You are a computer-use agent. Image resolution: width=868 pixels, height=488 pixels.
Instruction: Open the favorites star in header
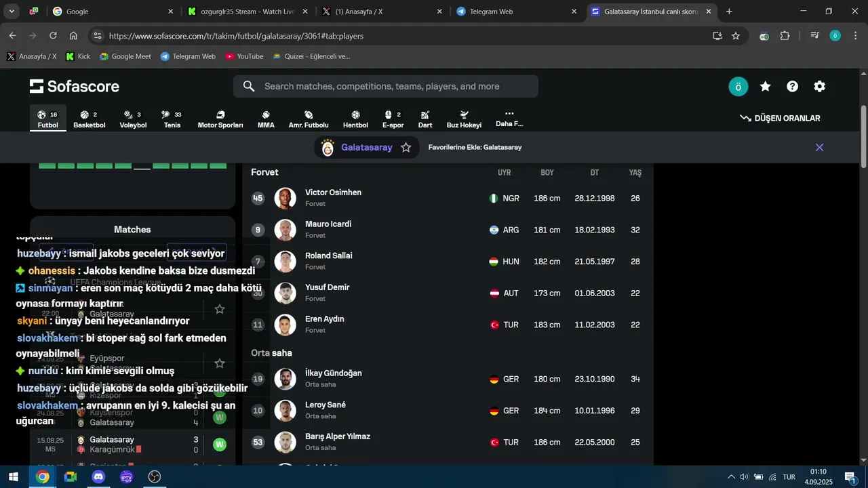pyautogui.click(x=766, y=87)
